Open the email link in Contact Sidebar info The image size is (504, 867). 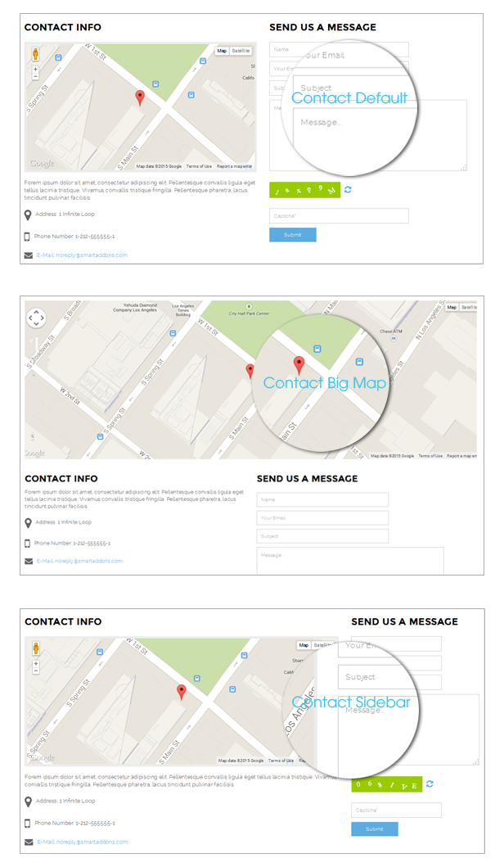(83, 842)
